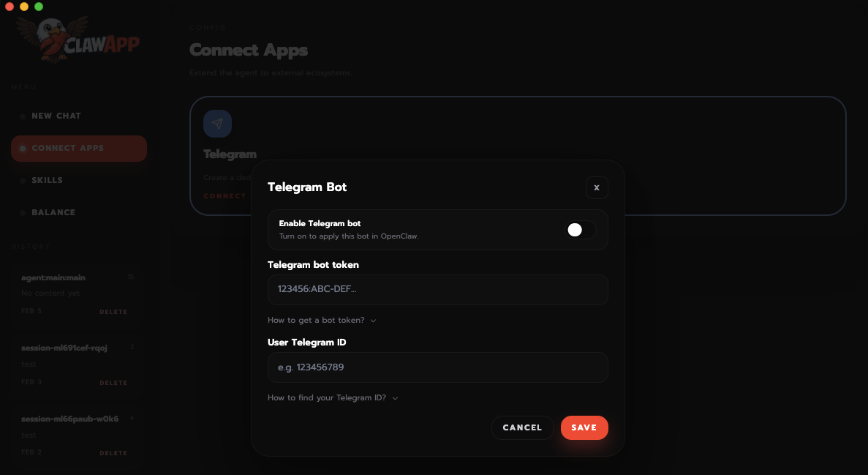Save the Telegram bot settings
Screen dimensions: 868x475
(x=584, y=428)
